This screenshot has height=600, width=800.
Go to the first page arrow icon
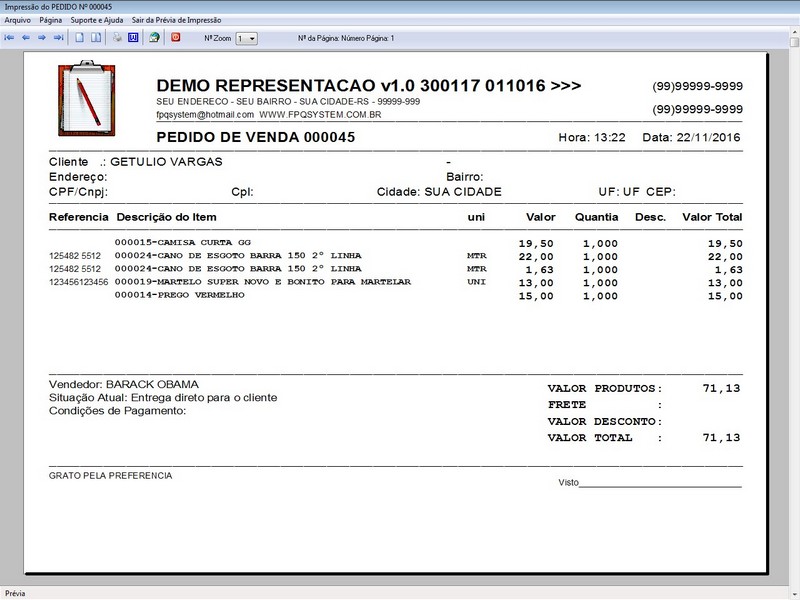coord(9,38)
